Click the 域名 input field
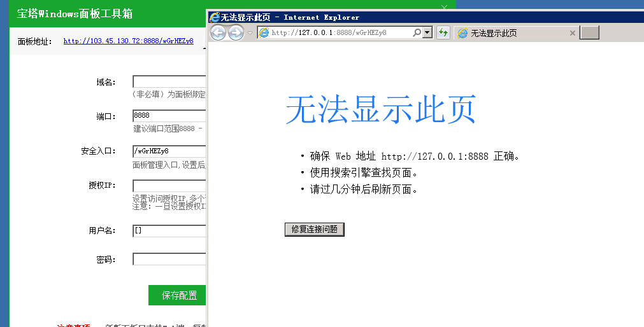The image size is (644, 327). click(x=169, y=81)
